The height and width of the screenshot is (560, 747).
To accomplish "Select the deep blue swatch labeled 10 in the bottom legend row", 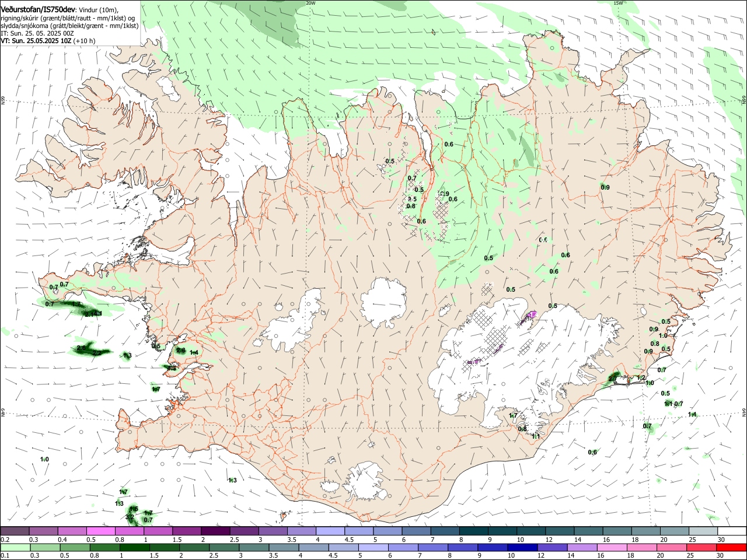I will click(x=522, y=547).
